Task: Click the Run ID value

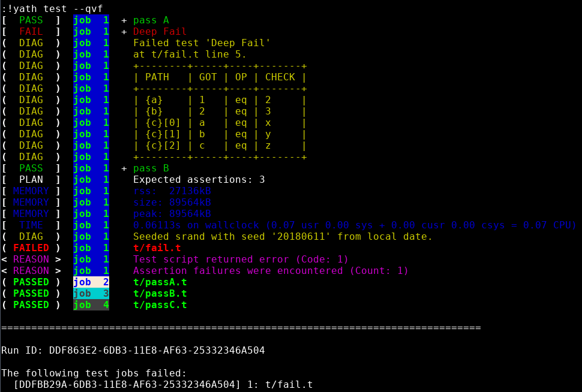Action: 157,350
